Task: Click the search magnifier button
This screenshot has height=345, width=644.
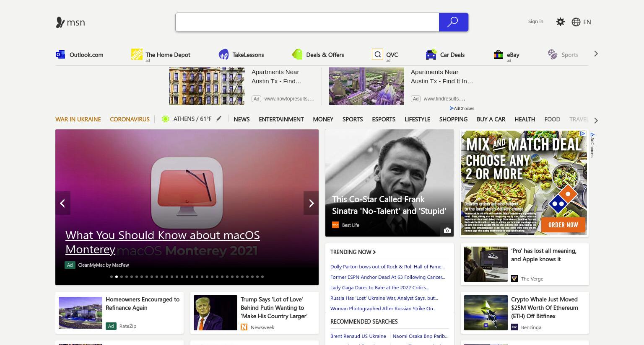Action: (x=453, y=22)
